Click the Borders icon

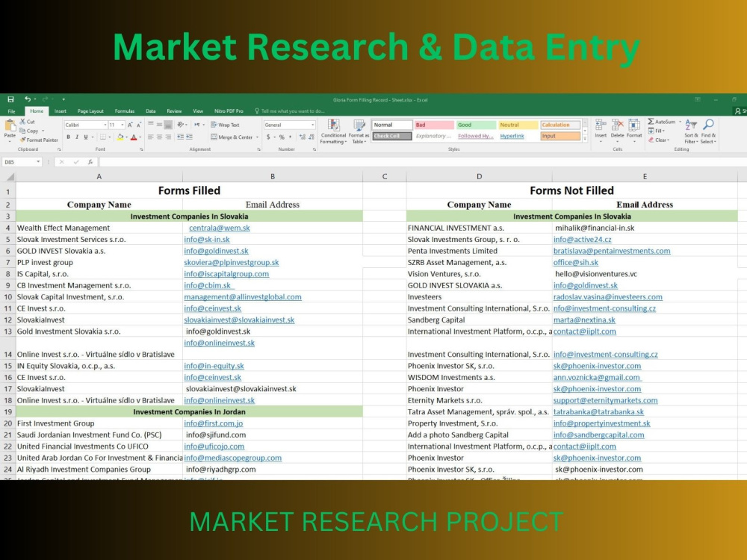(102, 137)
